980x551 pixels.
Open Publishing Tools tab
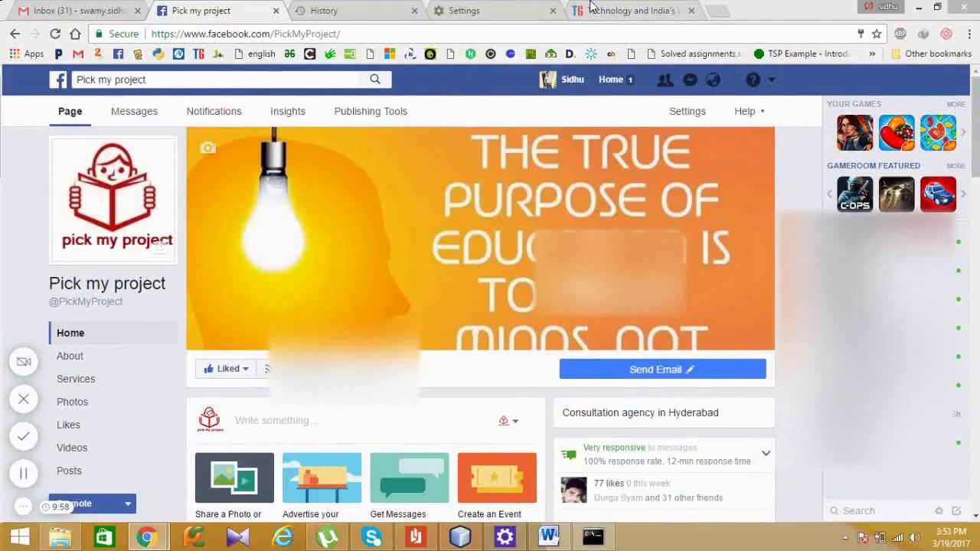point(371,111)
